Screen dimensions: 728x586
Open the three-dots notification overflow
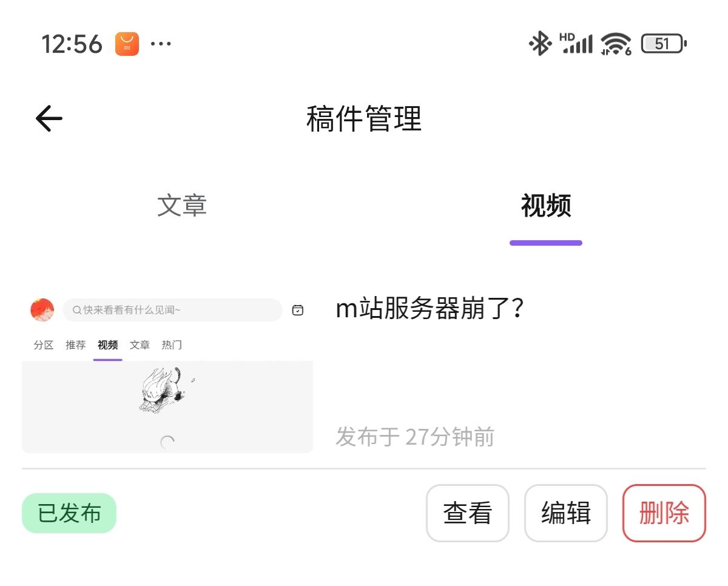[x=161, y=44]
